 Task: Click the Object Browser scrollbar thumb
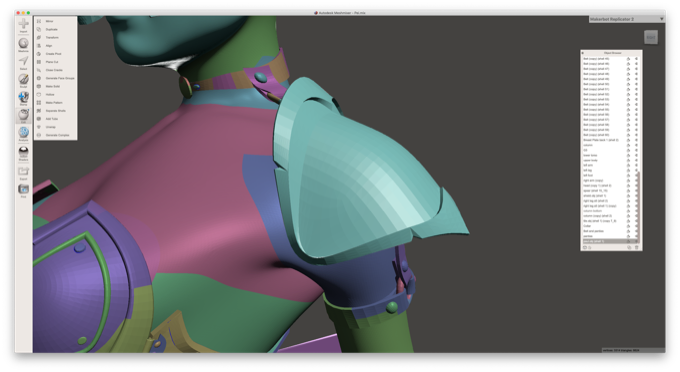tap(638, 207)
